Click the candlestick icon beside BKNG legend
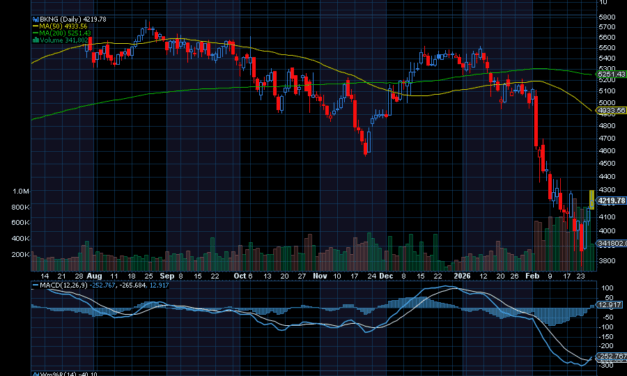Image resolution: width=627 pixels, height=376 pixels. 36,19
